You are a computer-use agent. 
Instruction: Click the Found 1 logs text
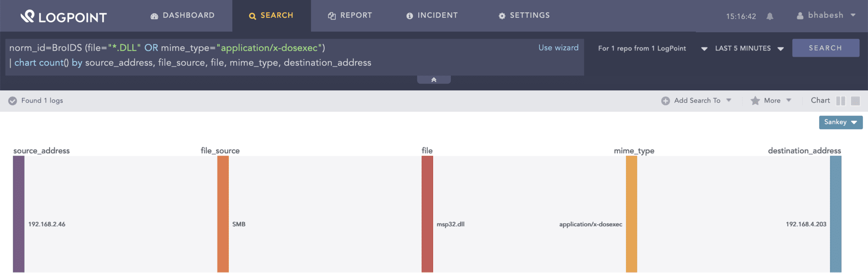coord(42,100)
